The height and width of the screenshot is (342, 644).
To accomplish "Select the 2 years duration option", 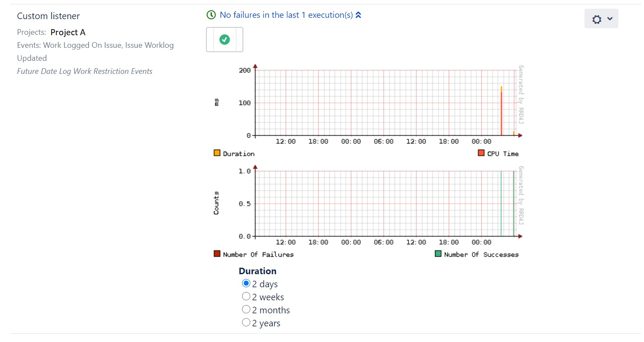I will pyautogui.click(x=246, y=322).
